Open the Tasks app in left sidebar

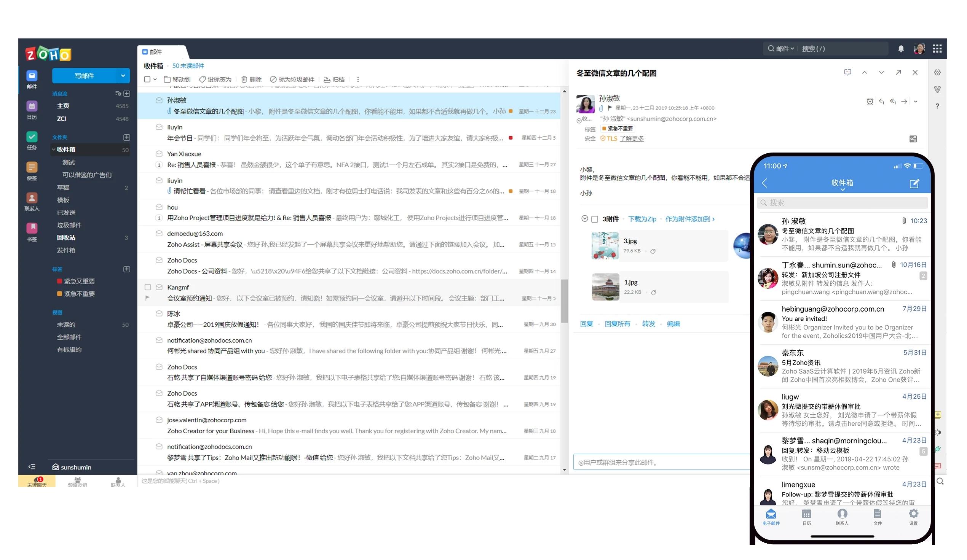pos(32,137)
